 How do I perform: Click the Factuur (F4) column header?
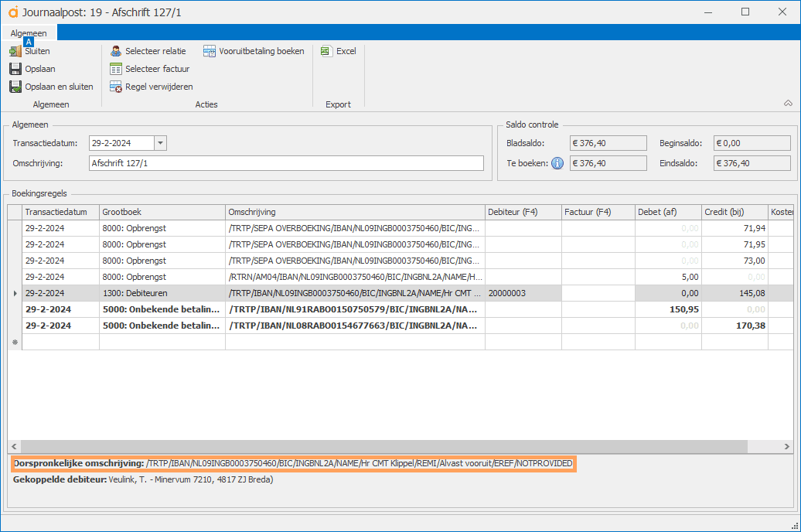pos(598,212)
